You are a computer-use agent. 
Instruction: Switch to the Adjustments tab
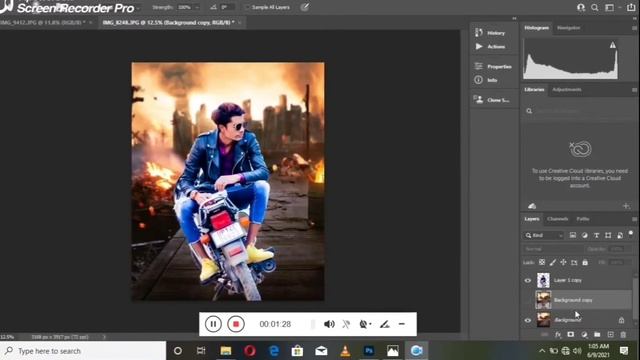tap(567, 89)
